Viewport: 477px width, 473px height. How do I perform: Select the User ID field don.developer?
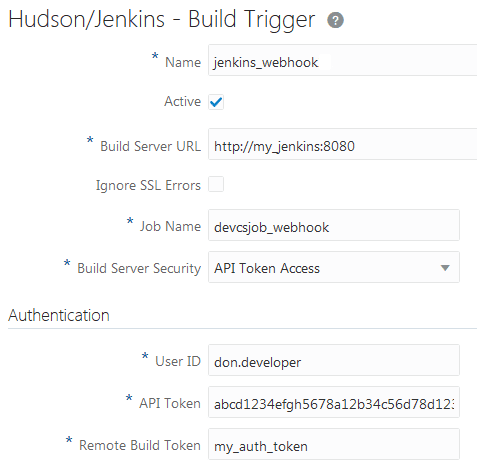tap(334, 360)
